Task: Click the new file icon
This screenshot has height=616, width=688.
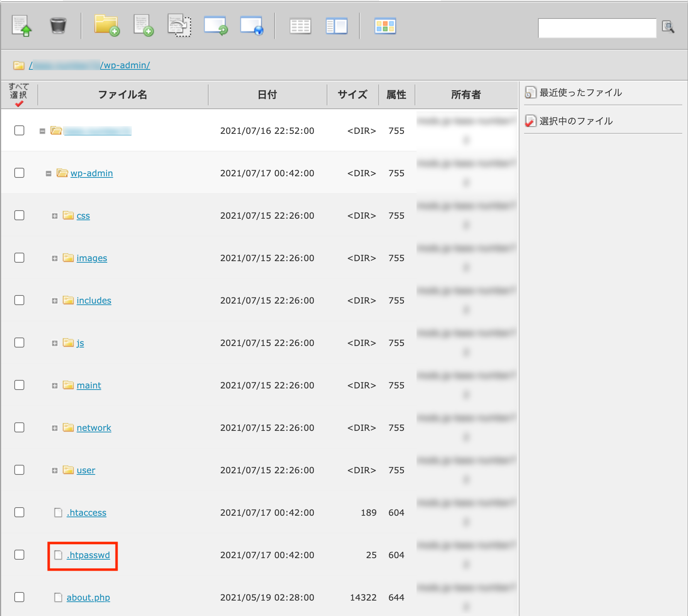Action: point(143,26)
